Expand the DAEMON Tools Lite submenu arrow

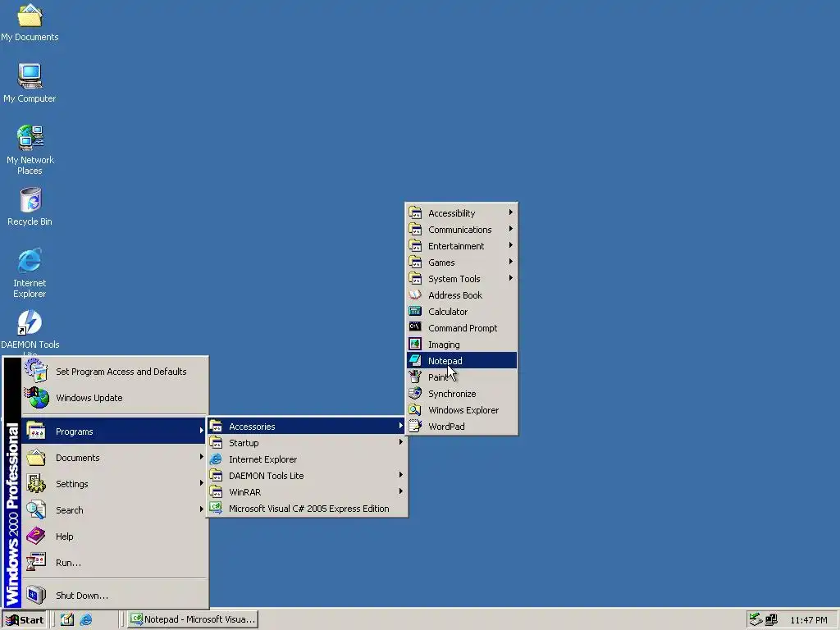(400, 475)
